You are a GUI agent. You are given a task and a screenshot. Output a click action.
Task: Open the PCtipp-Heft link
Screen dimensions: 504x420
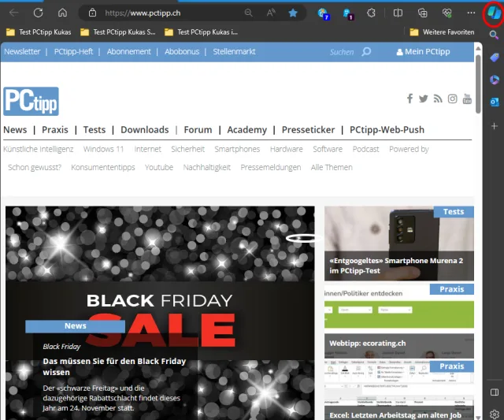tap(73, 51)
